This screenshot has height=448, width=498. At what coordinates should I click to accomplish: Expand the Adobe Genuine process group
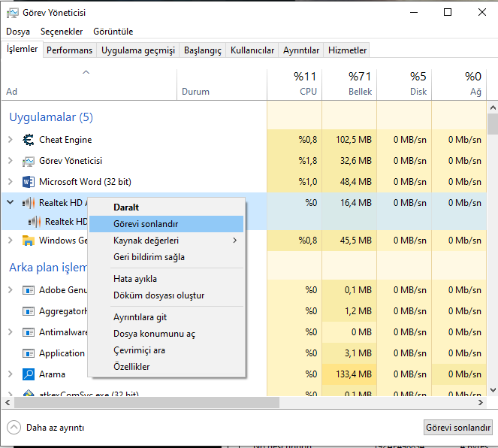coord(11,289)
